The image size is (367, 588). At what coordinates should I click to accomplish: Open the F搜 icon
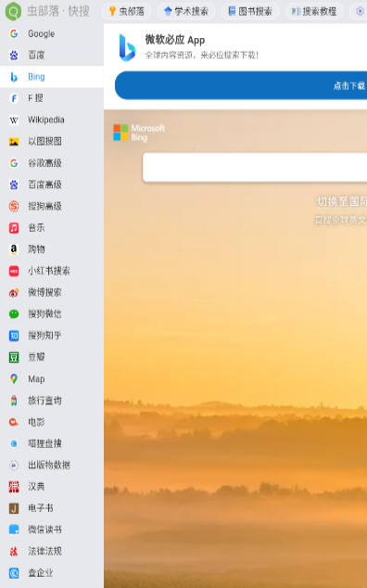(x=14, y=98)
